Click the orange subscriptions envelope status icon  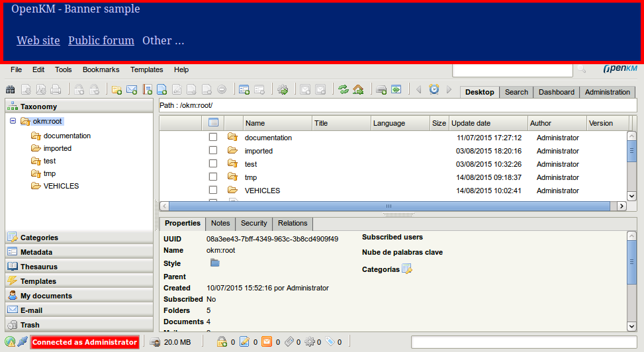(x=267, y=341)
